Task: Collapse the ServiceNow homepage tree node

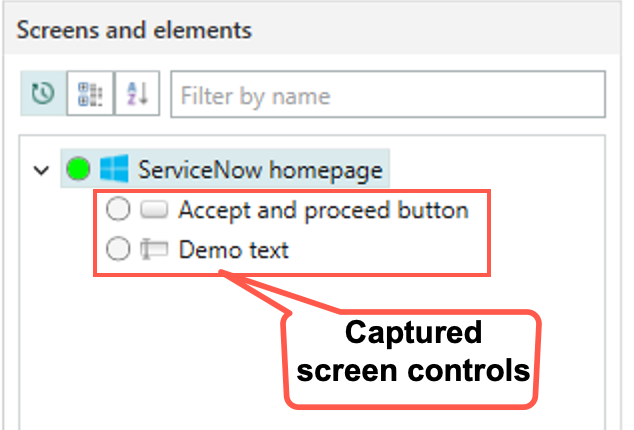Action: coord(41,170)
